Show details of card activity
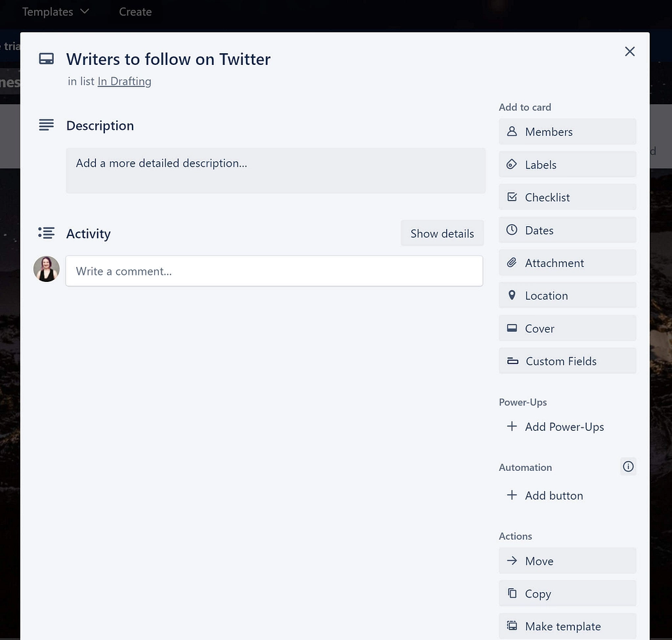 (442, 233)
